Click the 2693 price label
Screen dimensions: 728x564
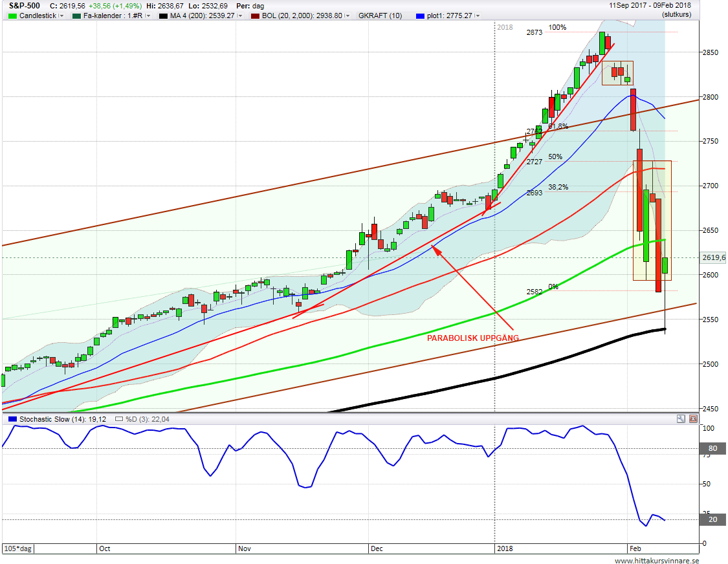click(535, 193)
